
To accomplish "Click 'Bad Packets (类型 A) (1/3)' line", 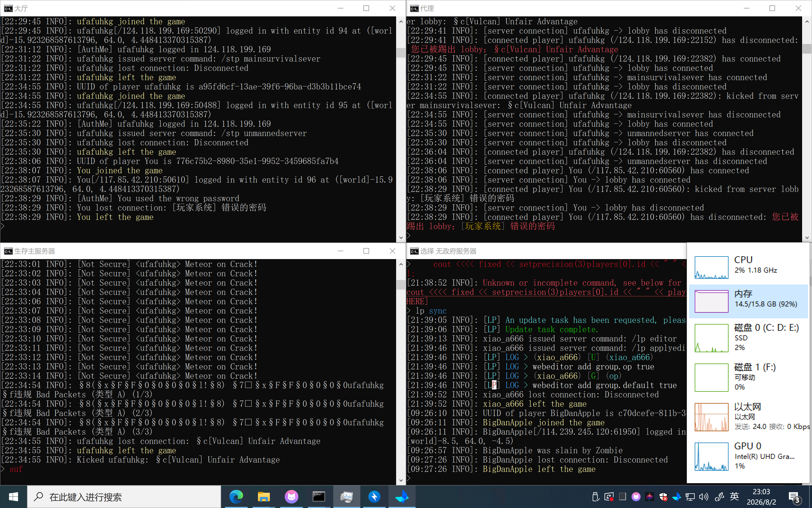I will point(77,394).
